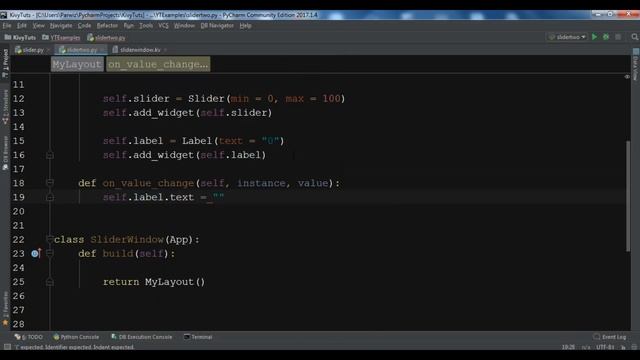
Task: Click 'return MyLayout()' on line 25
Action: (154, 282)
